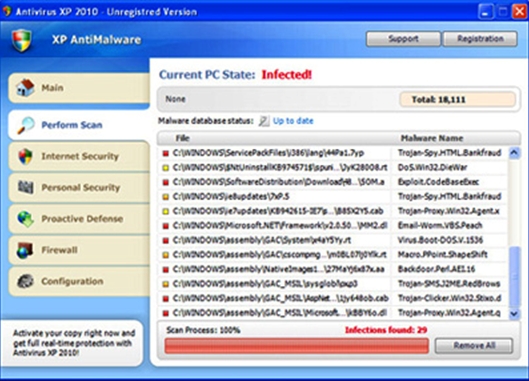Screen dimensions: 529x381
Task: Click the title bar shield icon
Action: [x=7, y=11]
